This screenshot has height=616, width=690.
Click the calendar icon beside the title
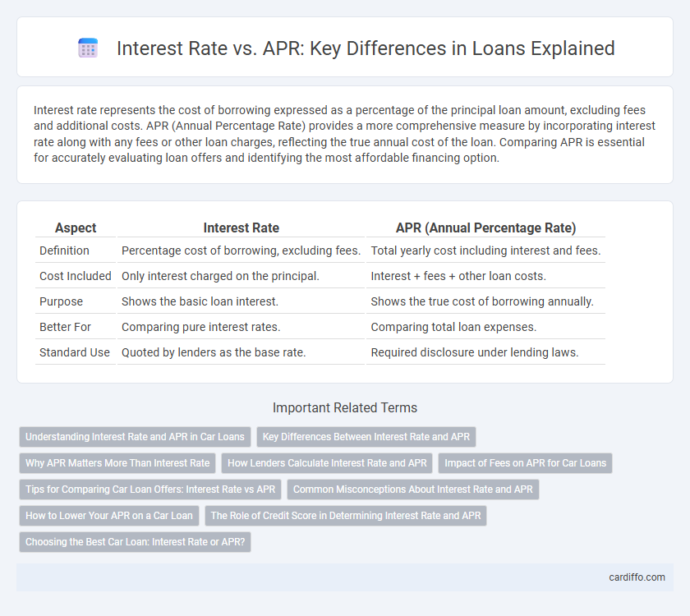88,48
